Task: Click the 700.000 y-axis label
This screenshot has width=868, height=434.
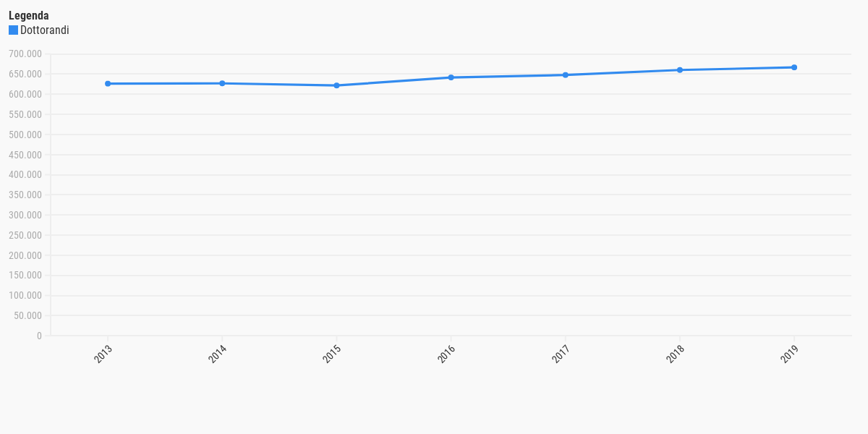Action: (x=25, y=54)
